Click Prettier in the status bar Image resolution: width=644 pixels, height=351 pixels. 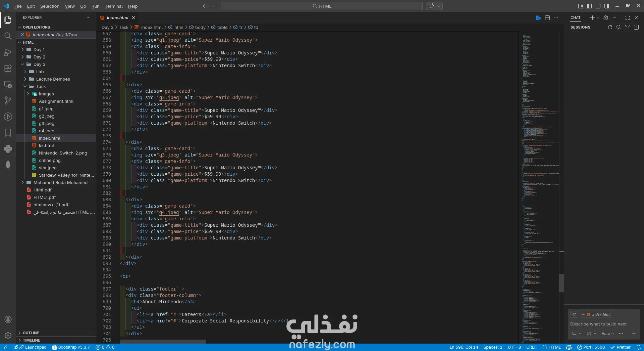point(621,347)
